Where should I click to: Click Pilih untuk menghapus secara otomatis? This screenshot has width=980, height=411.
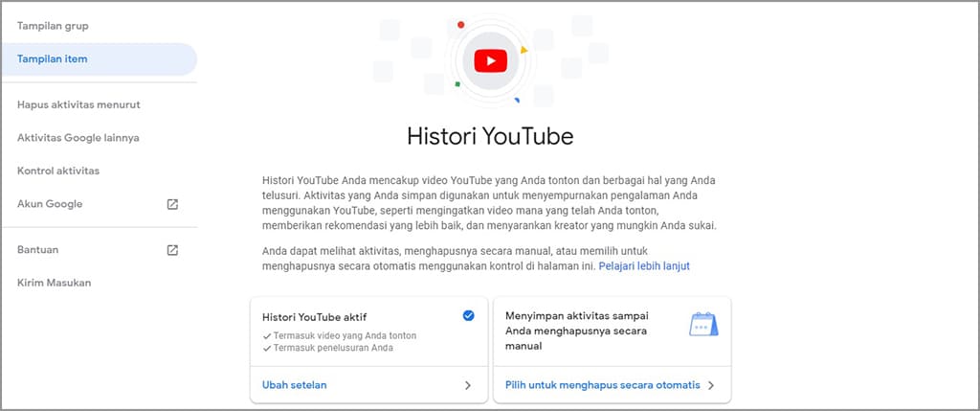[602, 385]
